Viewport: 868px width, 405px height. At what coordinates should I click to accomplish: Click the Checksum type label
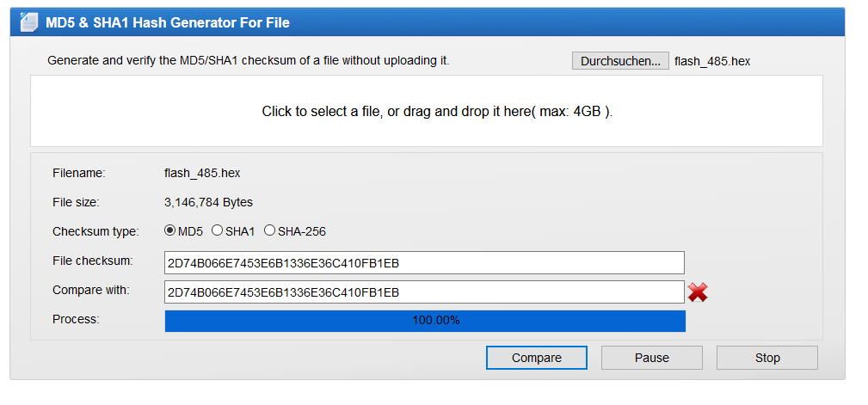[95, 231]
